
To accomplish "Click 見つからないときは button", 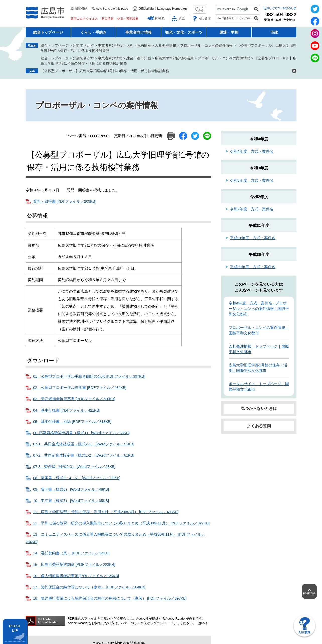I will point(259,409).
